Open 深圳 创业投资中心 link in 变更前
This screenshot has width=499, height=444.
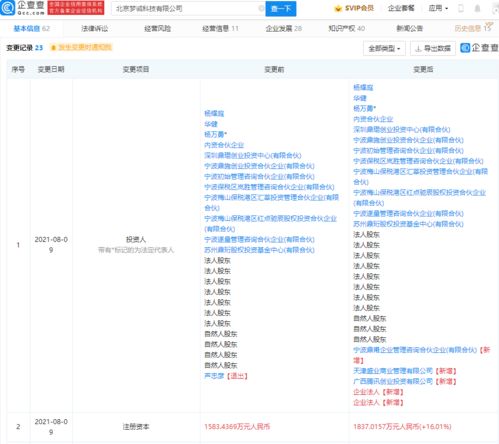[253, 155]
